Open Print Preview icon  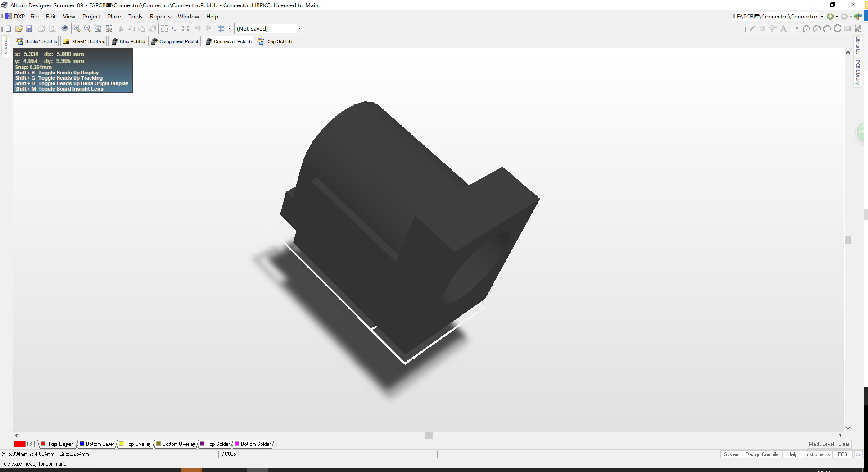(x=52, y=28)
